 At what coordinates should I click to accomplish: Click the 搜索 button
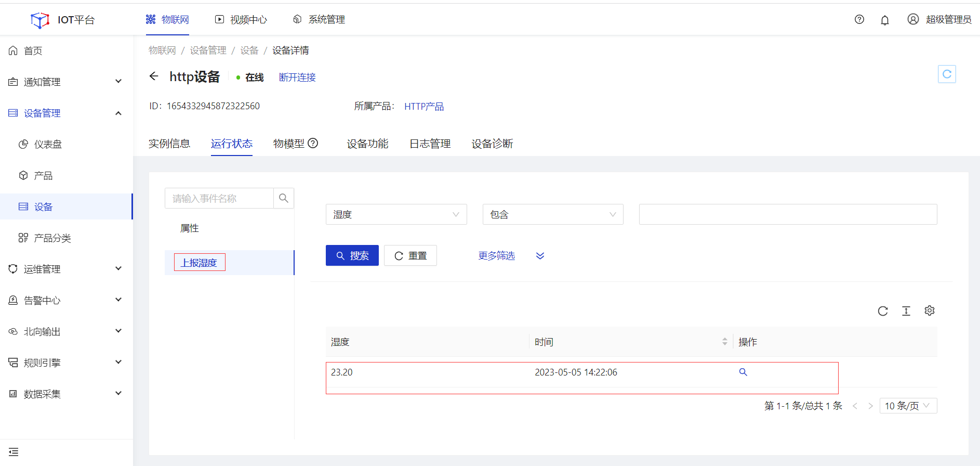click(352, 255)
